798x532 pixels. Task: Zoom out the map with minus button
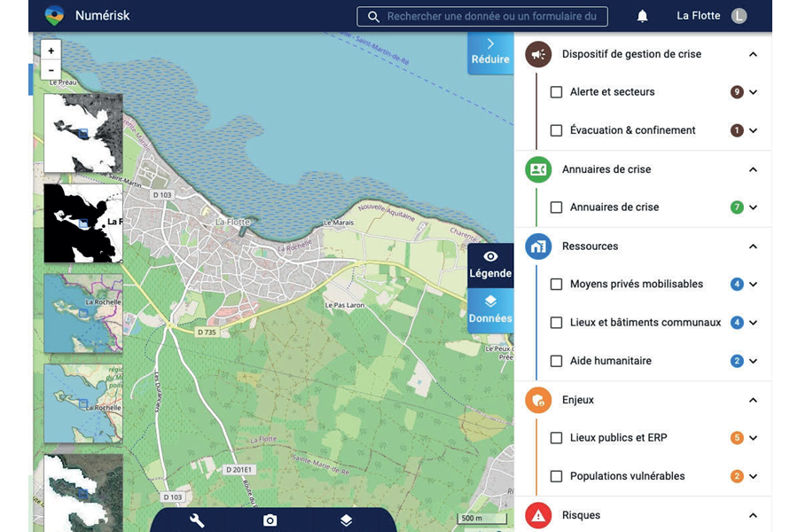pyautogui.click(x=51, y=70)
